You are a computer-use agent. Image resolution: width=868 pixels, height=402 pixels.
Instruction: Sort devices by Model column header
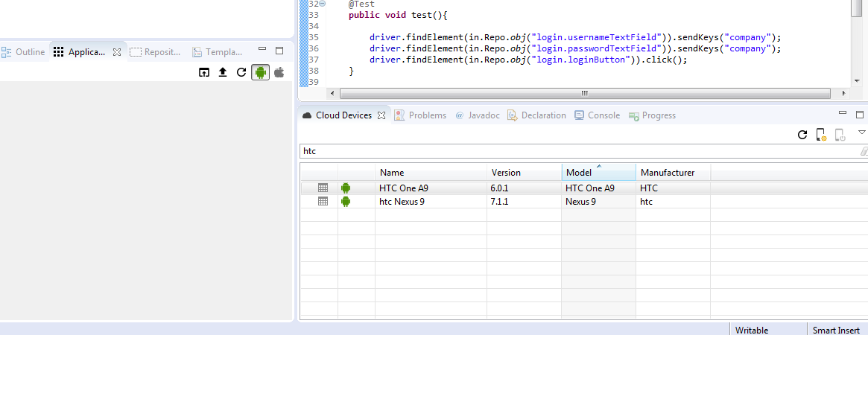(x=579, y=173)
